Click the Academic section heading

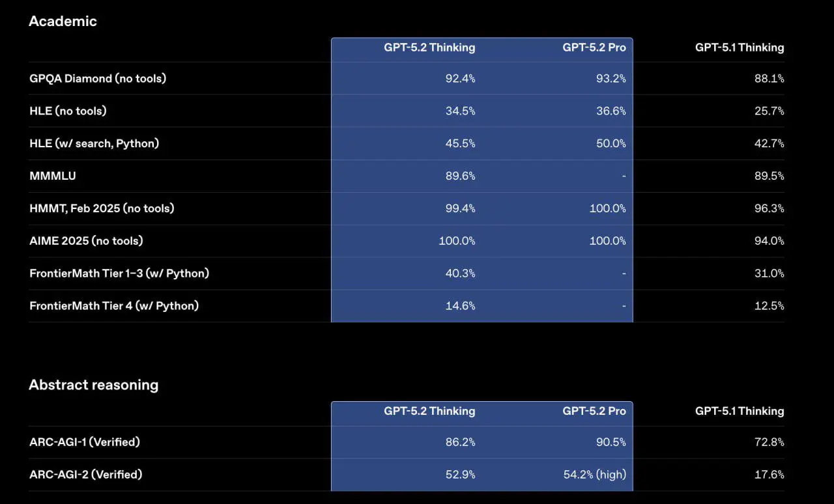click(63, 21)
